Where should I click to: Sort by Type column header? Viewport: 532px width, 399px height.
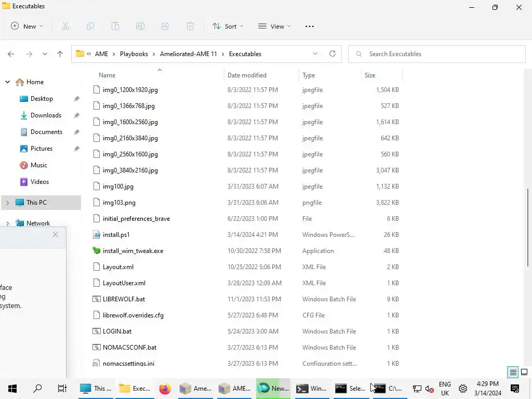pos(309,75)
